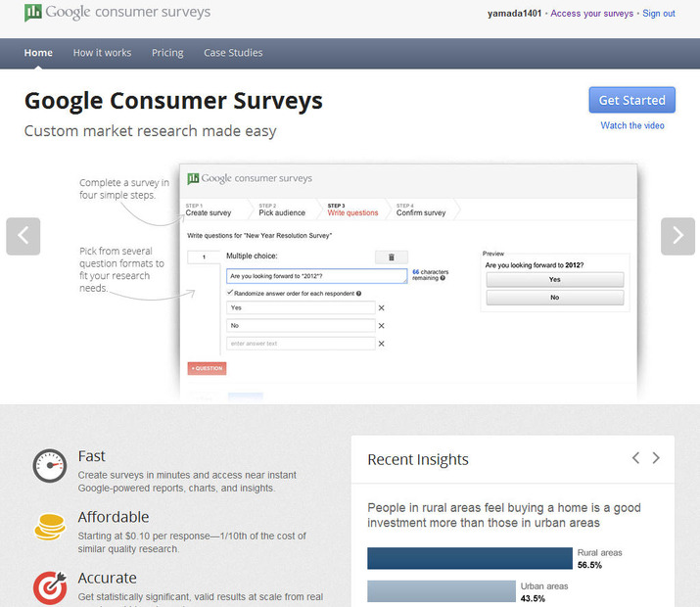Image resolution: width=700 pixels, height=607 pixels.
Task: Click the rural areas insight headline
Action: (x=504, y=516)
